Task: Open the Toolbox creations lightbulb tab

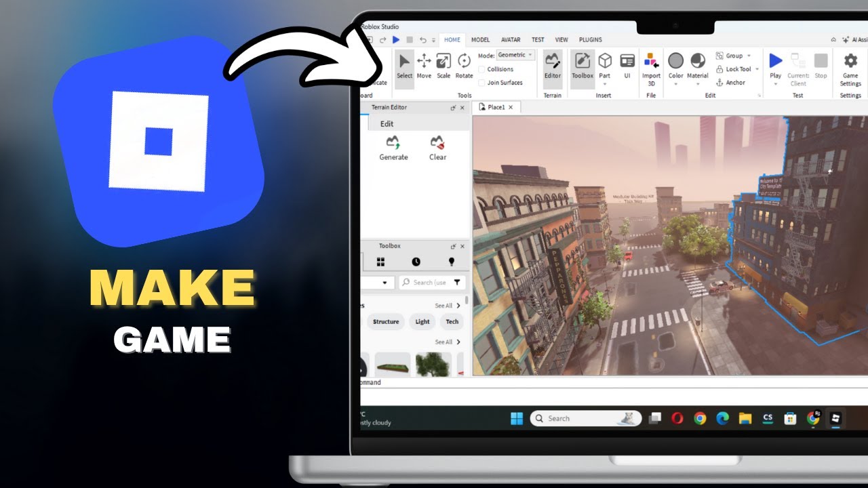Action: [451, 262]
